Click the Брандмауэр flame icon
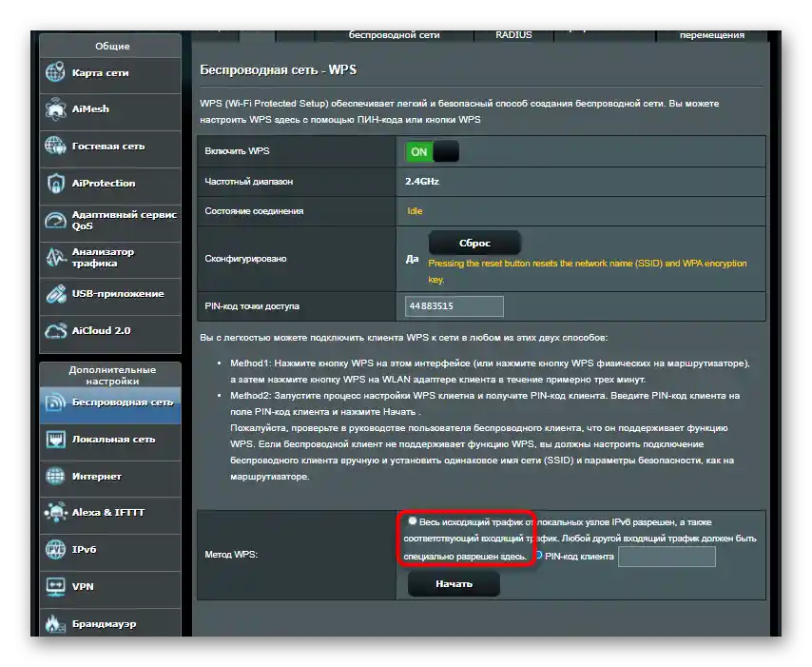 (55, 623)
